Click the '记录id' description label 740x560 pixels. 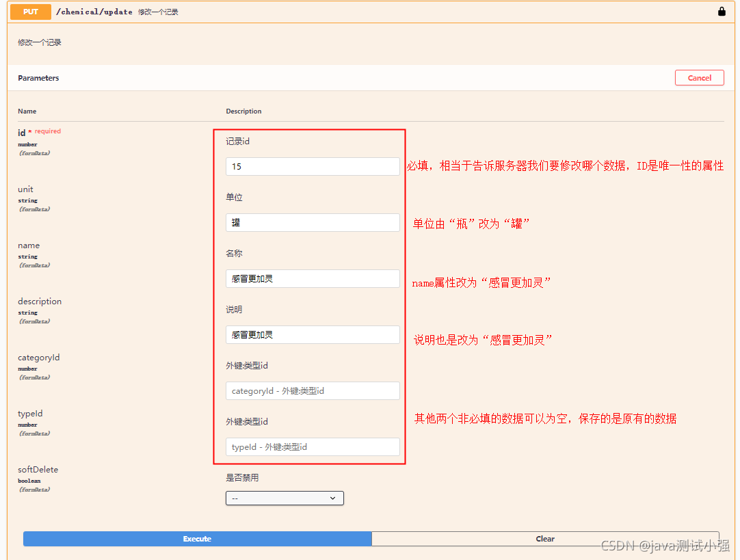point(237,141)
